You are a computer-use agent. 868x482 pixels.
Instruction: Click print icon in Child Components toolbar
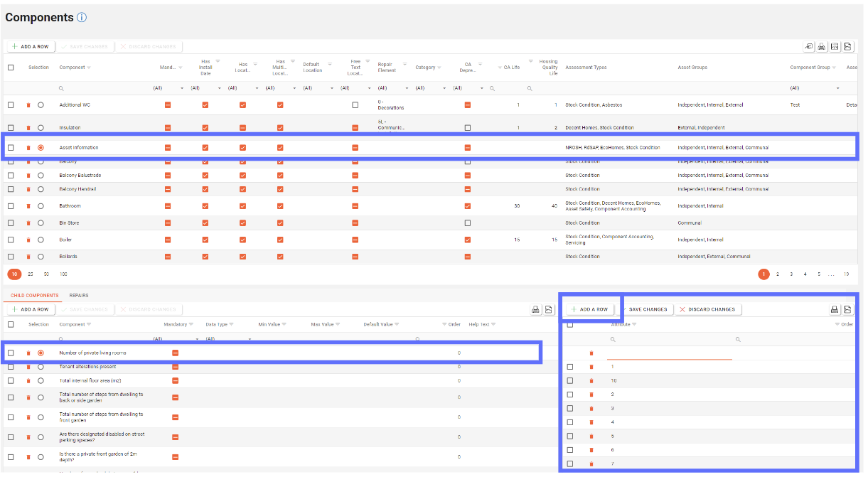tap(535, 309)
